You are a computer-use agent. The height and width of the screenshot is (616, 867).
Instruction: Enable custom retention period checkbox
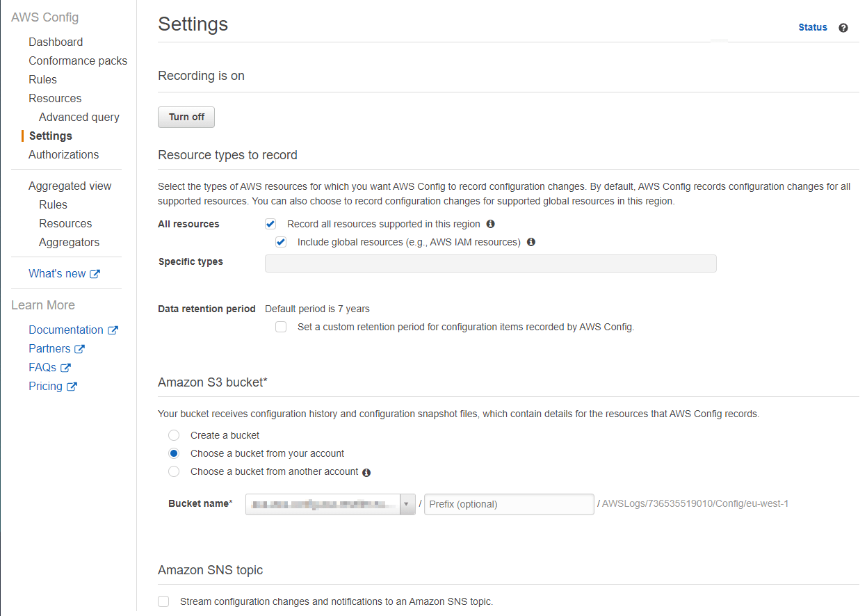pyautogui.click(x=281, y=327)
